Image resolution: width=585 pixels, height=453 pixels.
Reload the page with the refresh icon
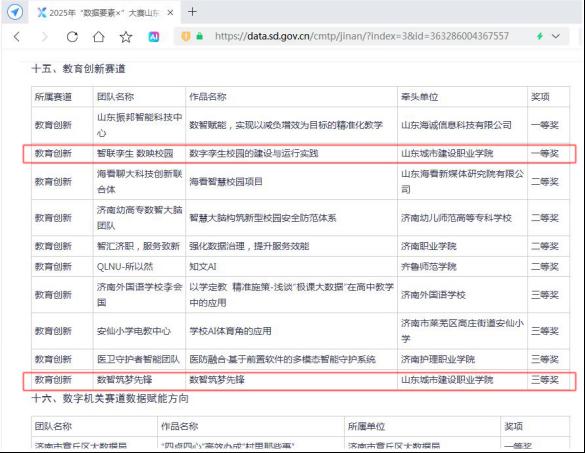click(x=72, y=36)
